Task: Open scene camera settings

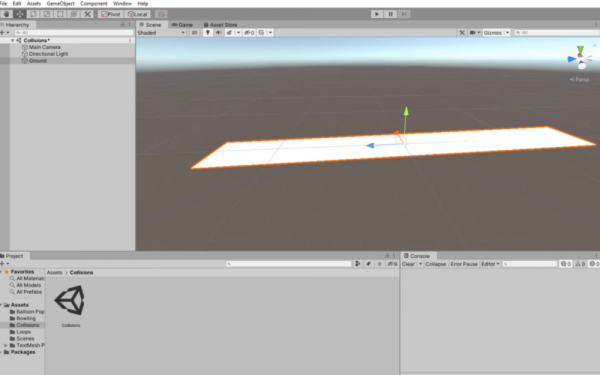Action: point(474,33)
